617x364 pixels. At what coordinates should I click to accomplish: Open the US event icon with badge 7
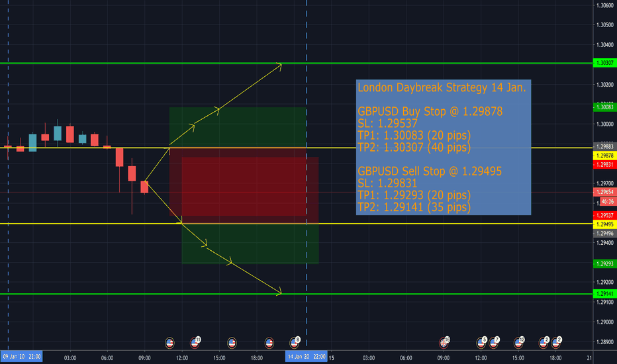coord(494,342)
